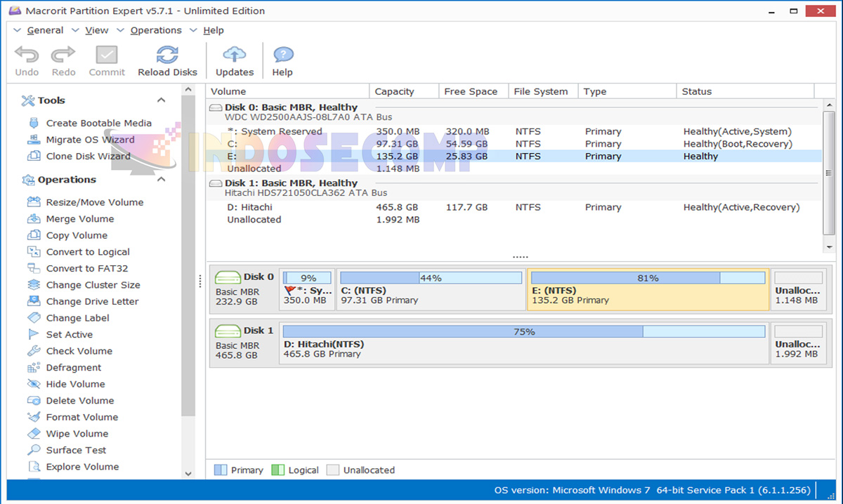
Task: Select 1.148 MB Unallocated list row
Action: pyautogui.click(x=514, y=168)
